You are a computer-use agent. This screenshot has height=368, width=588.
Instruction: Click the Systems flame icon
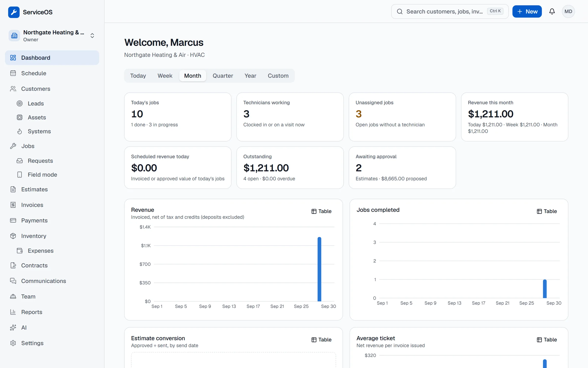pyautogui.click(x=20, y=131)
